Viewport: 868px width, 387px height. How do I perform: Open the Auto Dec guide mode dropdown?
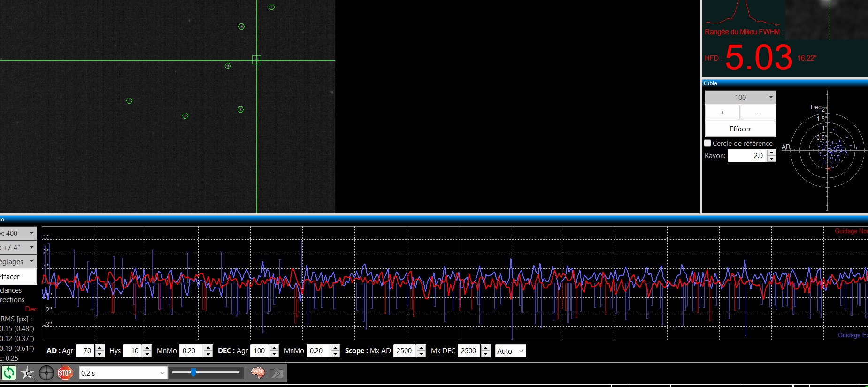(511, 351)
